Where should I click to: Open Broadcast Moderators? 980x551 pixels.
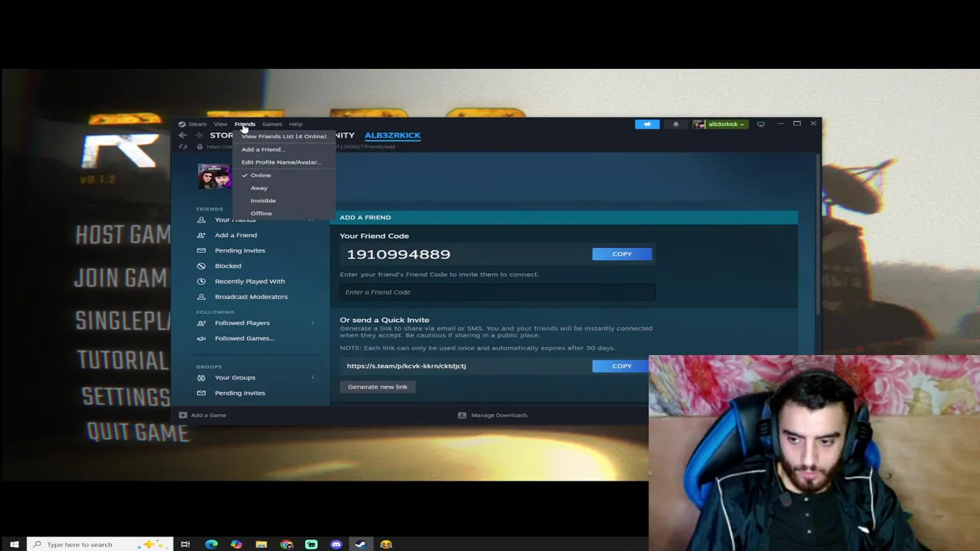click(251, 296)
